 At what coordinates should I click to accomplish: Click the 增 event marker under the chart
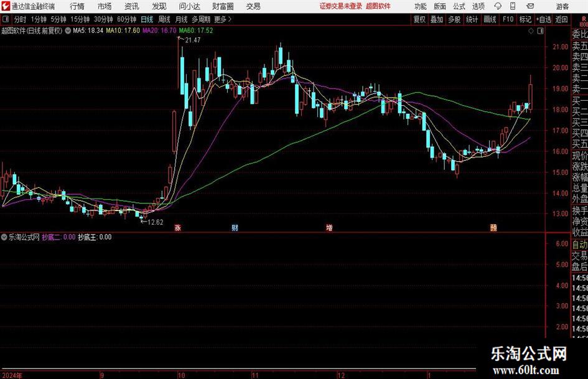[329, 227]
